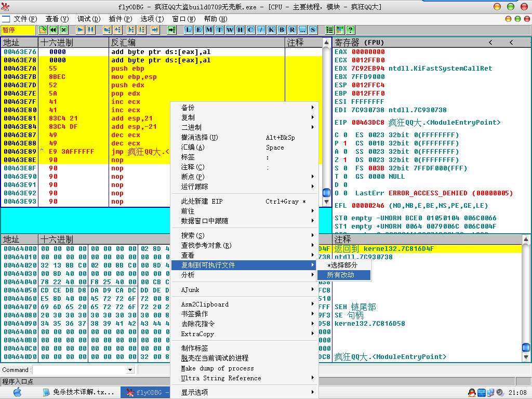The width and height of the screenshot is (532, 399).
Task: Open the Log window with L button
Action: [188, 30]
